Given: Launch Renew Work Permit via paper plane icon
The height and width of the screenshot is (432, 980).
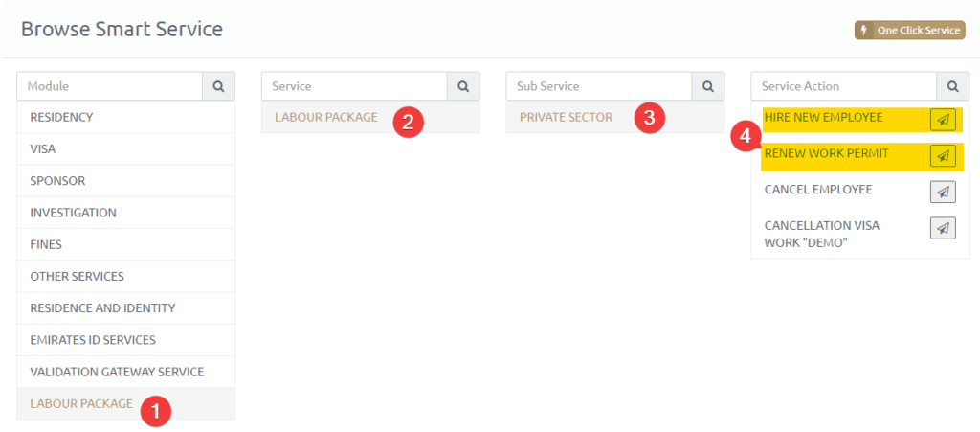Looking at the screenshot, I should tap(943, 155).
